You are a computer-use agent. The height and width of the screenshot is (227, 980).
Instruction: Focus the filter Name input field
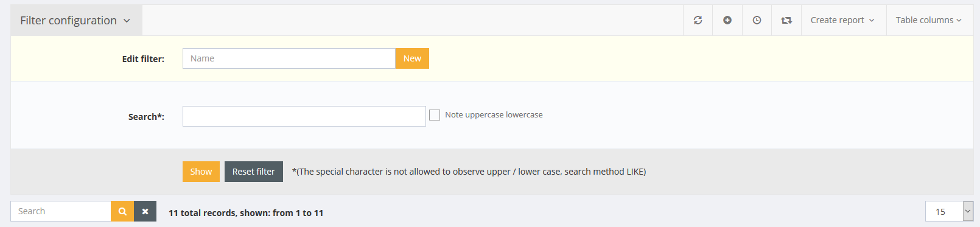pos(289,58)
